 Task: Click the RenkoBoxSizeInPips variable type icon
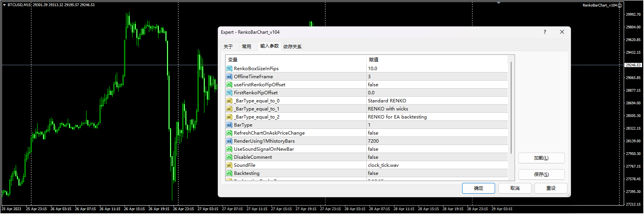tap(229, 69)
